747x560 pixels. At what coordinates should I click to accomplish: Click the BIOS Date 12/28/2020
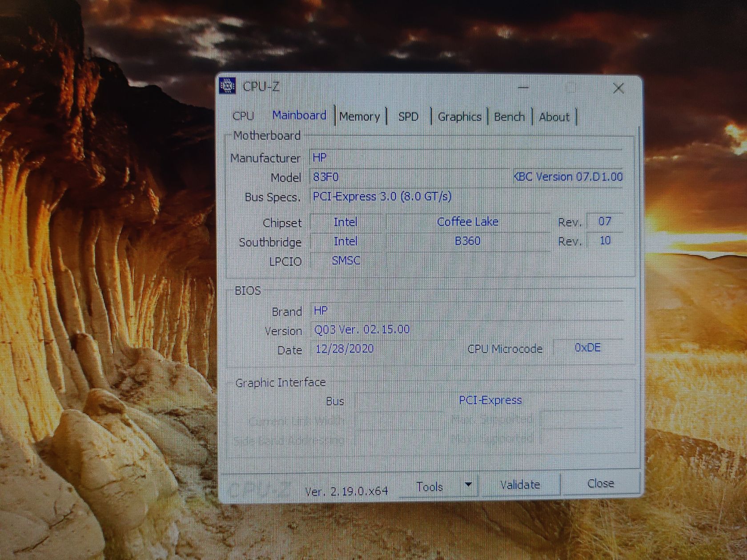pos(345,349)
